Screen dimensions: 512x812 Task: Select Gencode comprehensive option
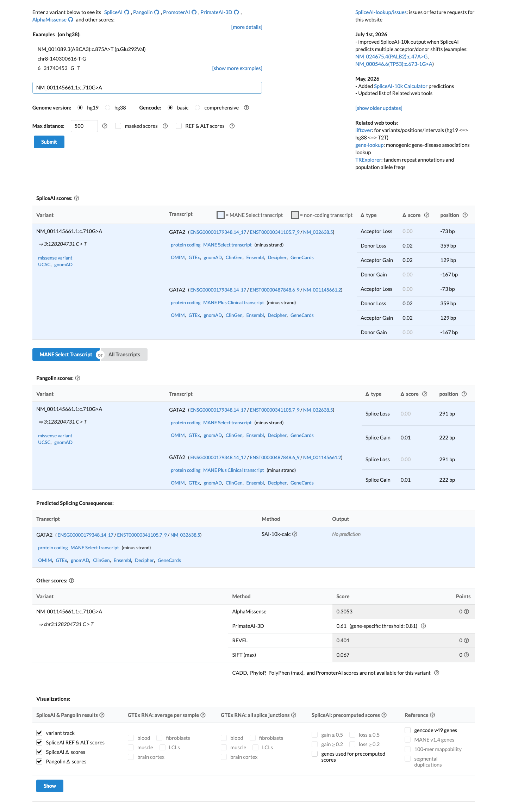198,108
